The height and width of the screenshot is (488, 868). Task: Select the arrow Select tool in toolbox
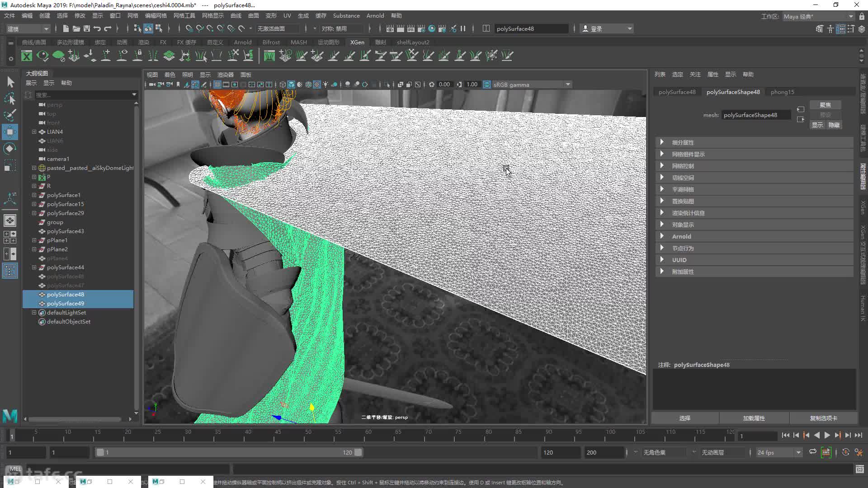tap(10, 82)
